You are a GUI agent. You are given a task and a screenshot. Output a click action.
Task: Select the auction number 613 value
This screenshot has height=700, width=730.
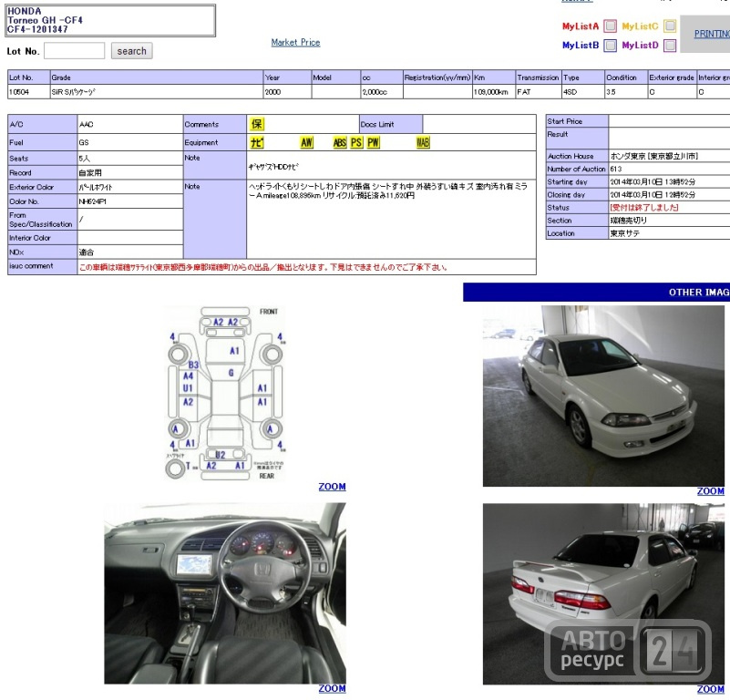click(x=615, y=169)
